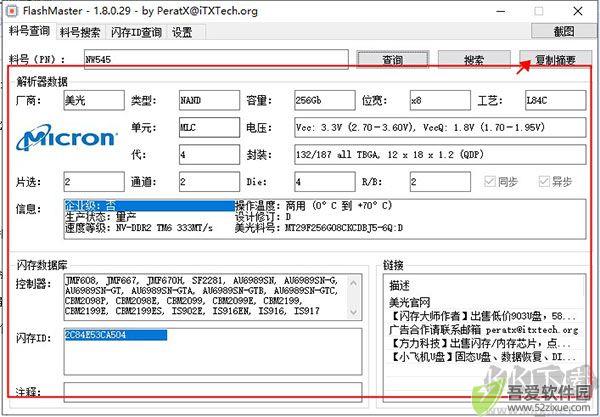Click the Micron logo image
600x417 pixels.
(67, 137)
